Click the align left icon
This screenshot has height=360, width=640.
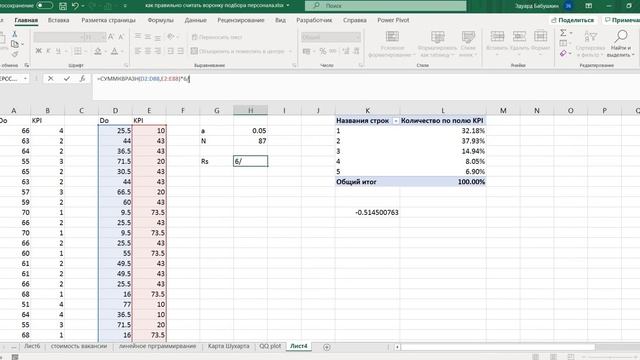138,51
